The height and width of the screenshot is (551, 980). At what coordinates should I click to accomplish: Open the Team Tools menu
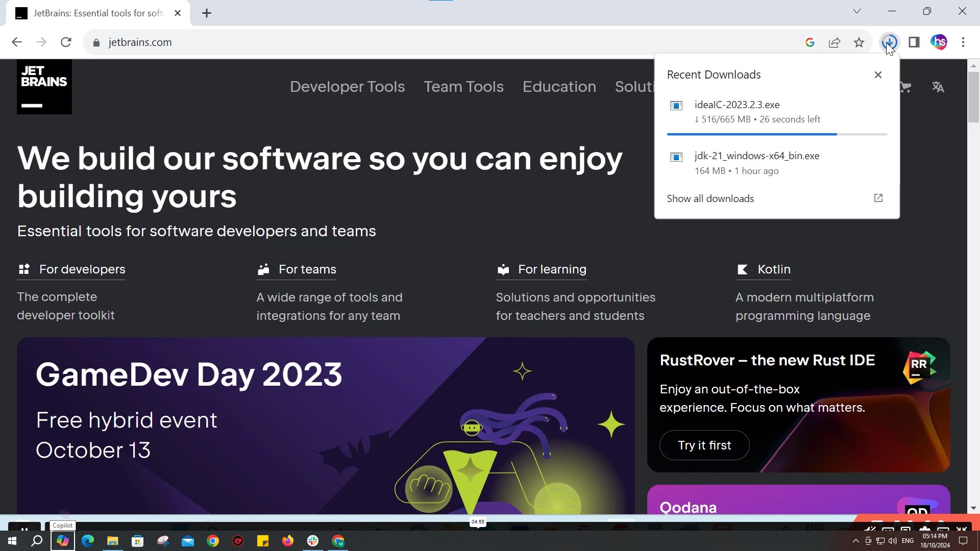coord(463,87)
